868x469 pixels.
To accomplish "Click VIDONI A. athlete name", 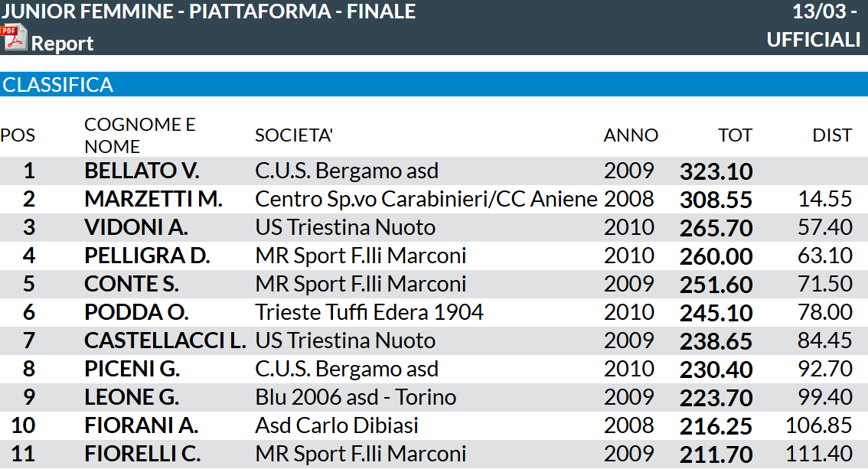I will (136, 227).
